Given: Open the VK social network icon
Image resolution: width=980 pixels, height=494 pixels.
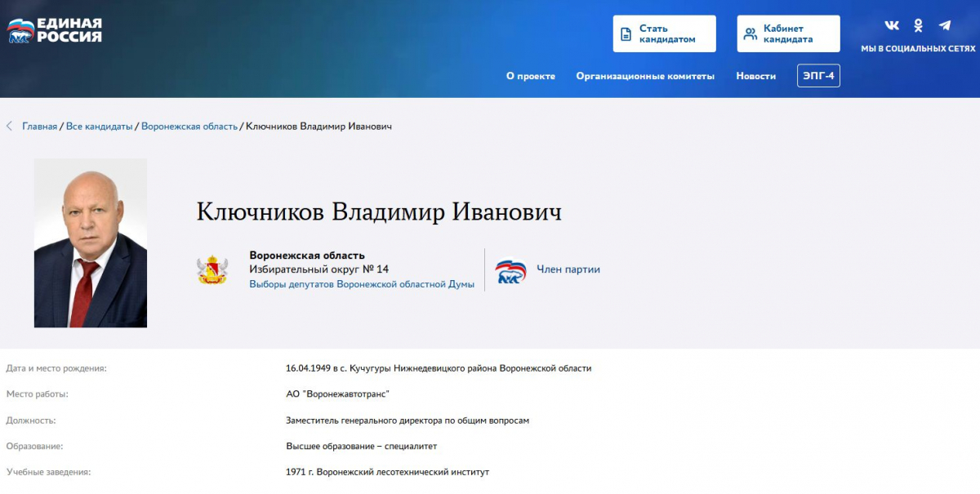Looking at the screenshot, I should tap(892, 25).
